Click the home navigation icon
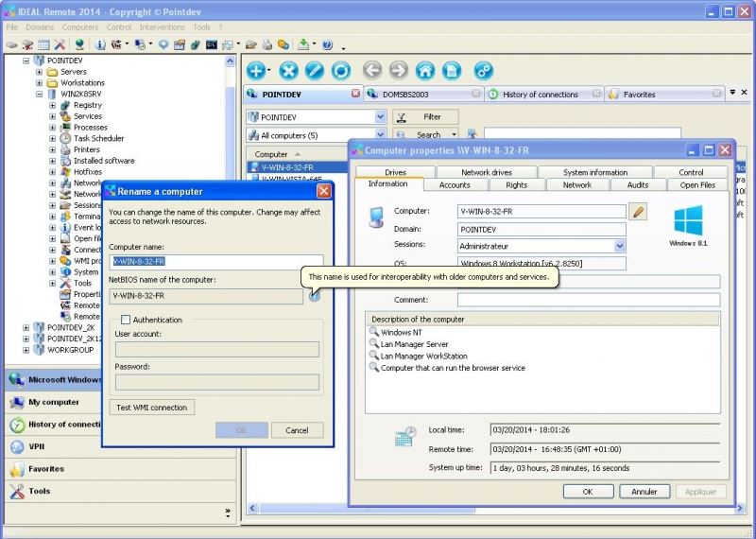 [x=425, y=70]
